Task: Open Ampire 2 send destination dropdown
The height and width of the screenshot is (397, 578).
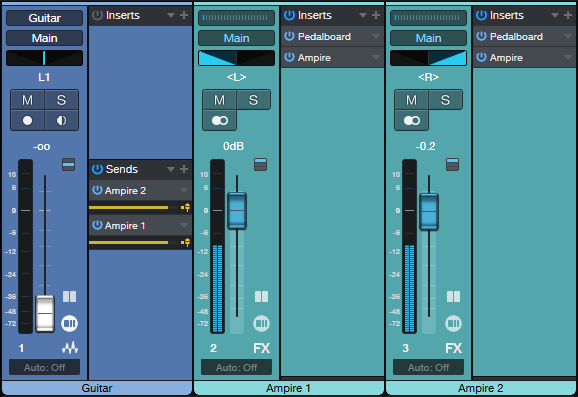Action: 184,191
